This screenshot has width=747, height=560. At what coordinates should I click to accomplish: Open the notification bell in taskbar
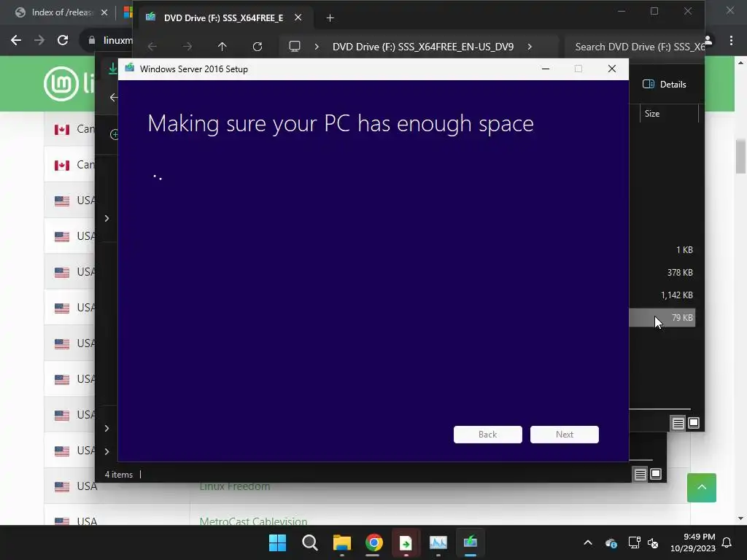(x=727, y=542)
